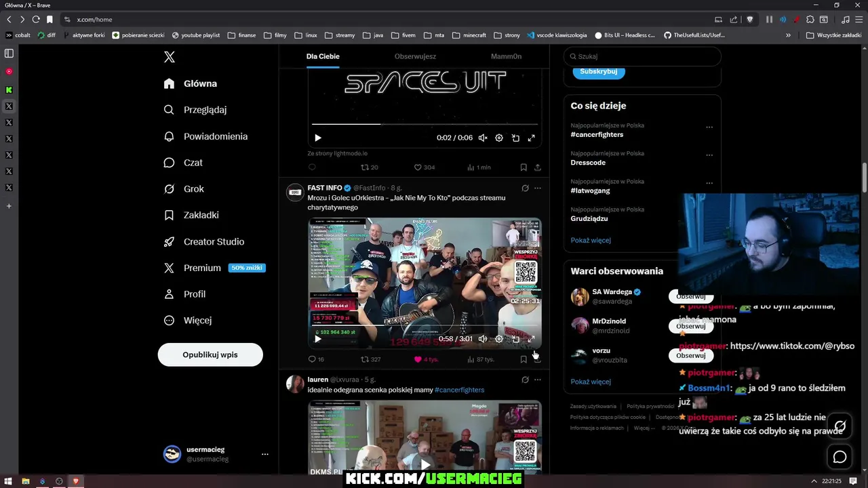Repost the lightmode.io post with 20 reposts

370,167
